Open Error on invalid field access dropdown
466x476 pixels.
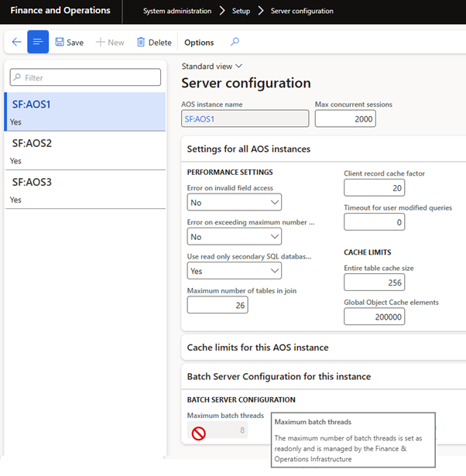point(235,202)
